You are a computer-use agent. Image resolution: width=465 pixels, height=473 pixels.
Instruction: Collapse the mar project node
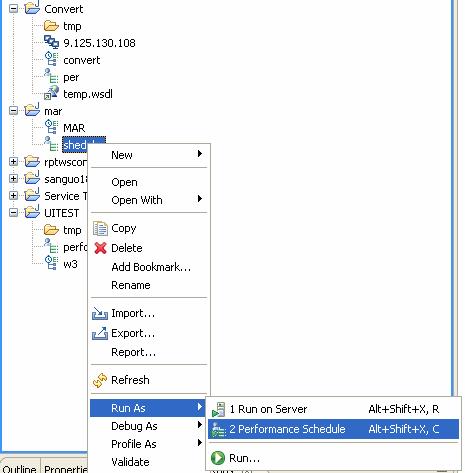14,110
